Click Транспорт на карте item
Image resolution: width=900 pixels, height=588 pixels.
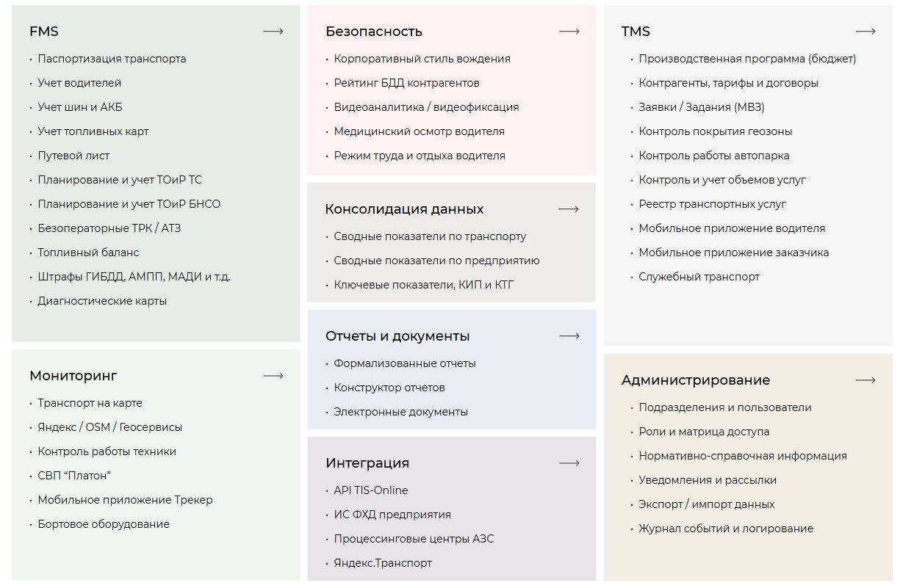tap(90, 403)
